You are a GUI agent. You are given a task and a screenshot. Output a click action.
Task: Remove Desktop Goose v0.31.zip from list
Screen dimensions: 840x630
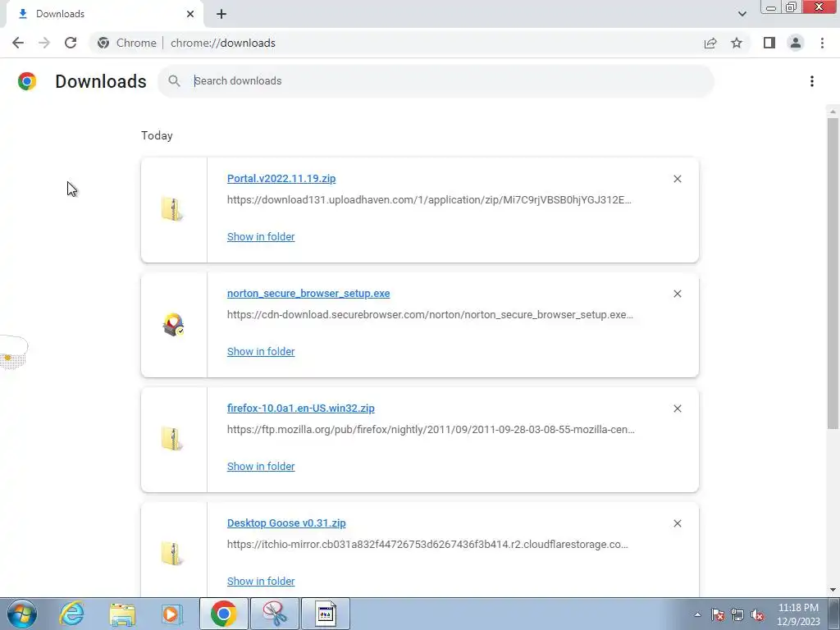pos(677,523)
